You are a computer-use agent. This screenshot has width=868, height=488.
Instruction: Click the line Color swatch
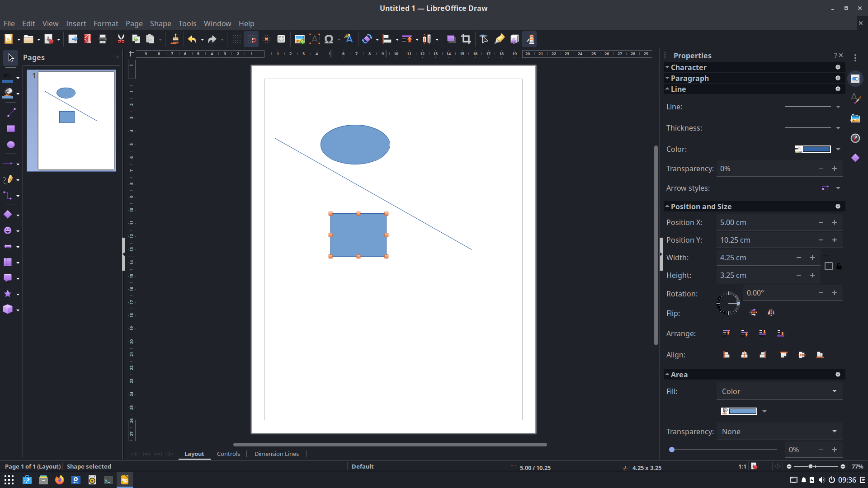click(813, 149)
